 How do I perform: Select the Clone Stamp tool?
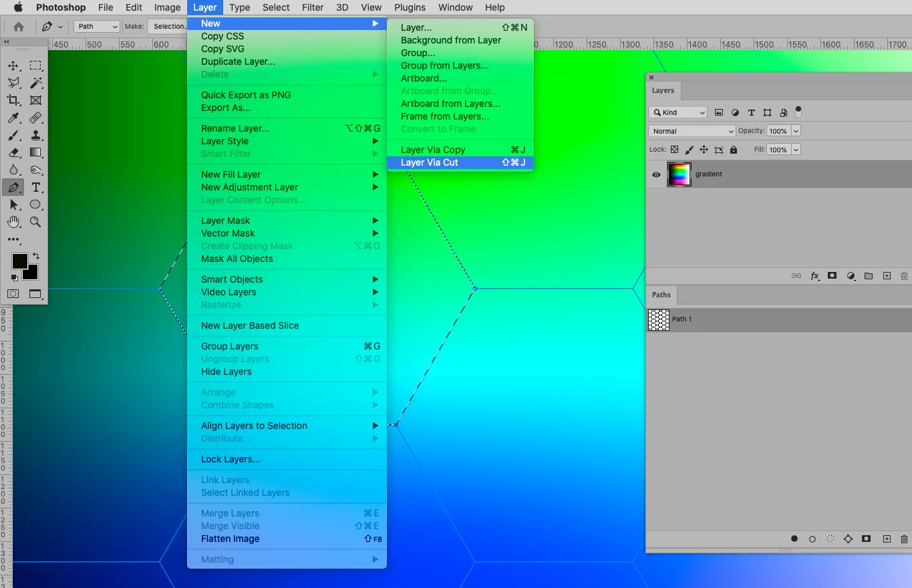pos(35,135)
